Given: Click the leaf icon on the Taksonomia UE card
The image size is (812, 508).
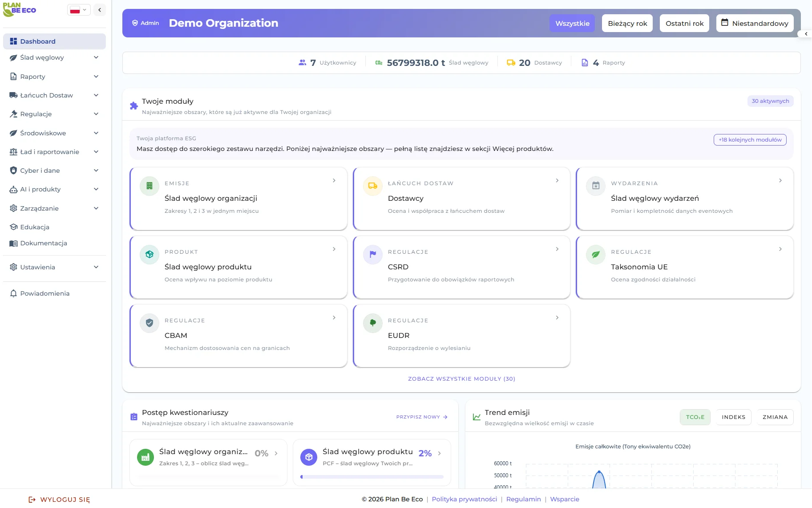Looking at the screenshot, I should point(596,255).
